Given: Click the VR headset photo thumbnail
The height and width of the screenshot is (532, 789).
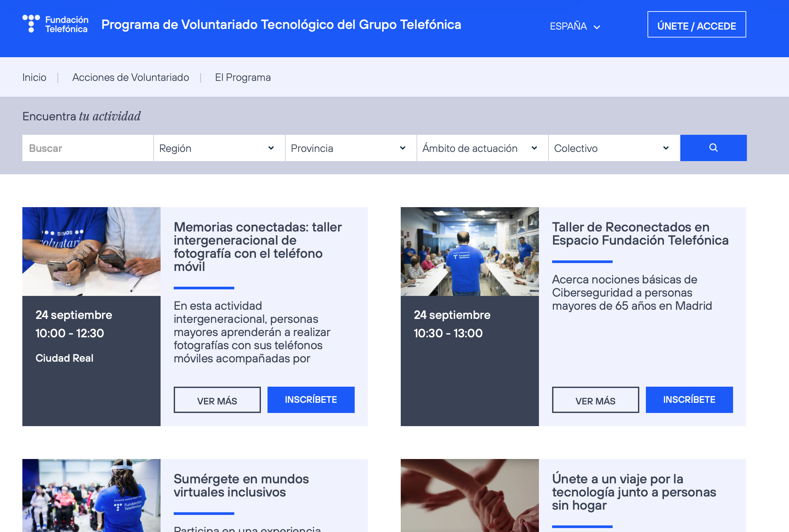Looking at the screenshot, I should click(x=91, y=496).
